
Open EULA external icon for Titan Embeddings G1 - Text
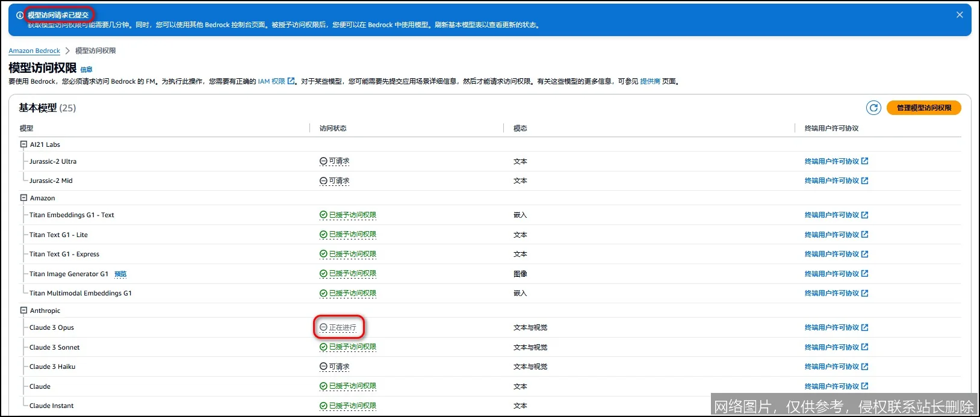click(x=865, y=215)
